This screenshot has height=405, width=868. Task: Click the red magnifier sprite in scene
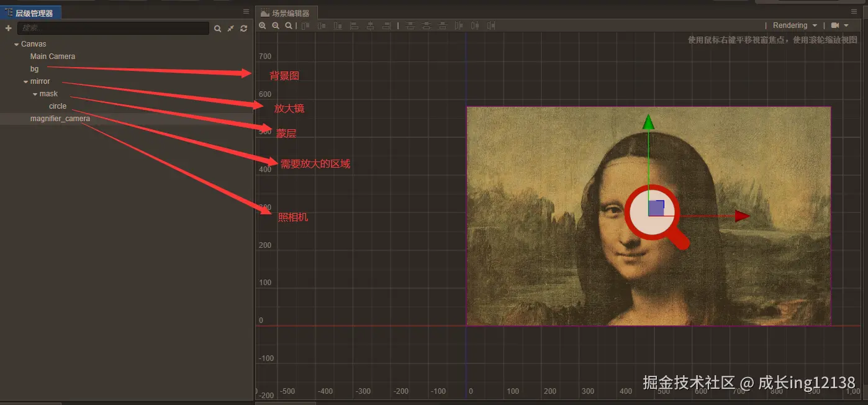coord(657,217)
